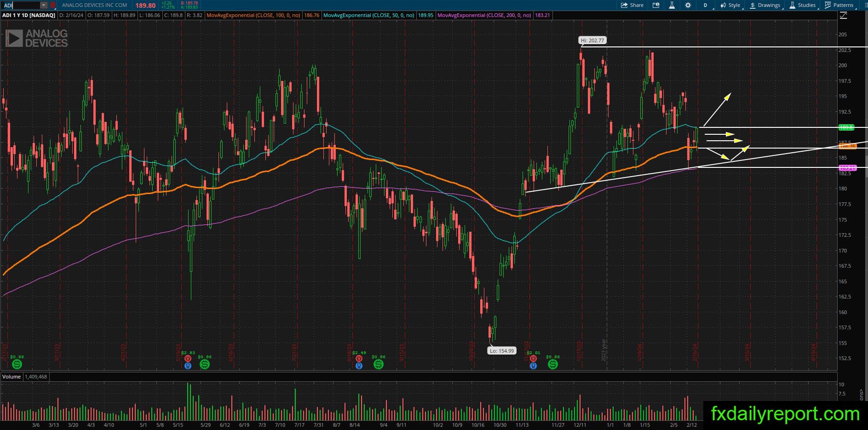Image resolution: width=868 pixels, height=430 pixels.
Task: Click the ADI 1 Y 1D [NASDAQ] chart title
Action: pyautogui.click(x=29, y=15)
